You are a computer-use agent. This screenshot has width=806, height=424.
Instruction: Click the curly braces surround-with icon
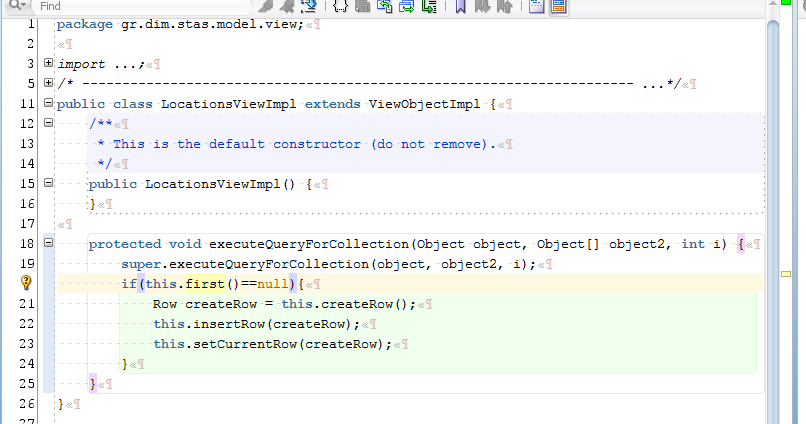tap(340, 6)
